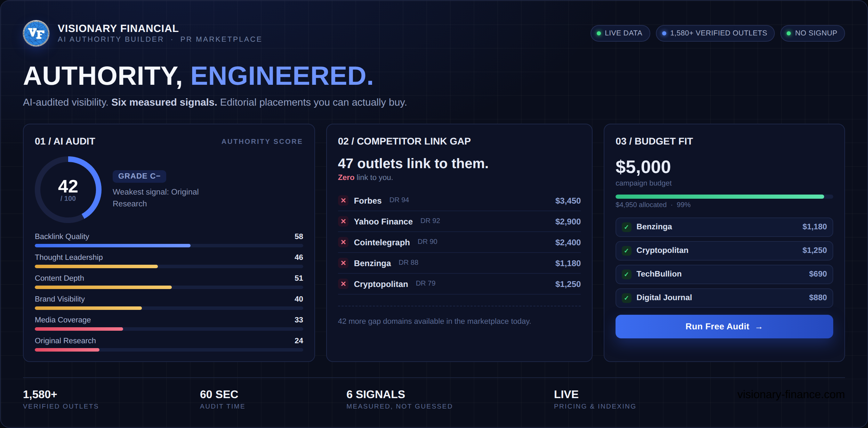This screenshot has height=428, width=868.
Task: Click the TechBullion budget row price $690
Action: (x=818, y=274)
